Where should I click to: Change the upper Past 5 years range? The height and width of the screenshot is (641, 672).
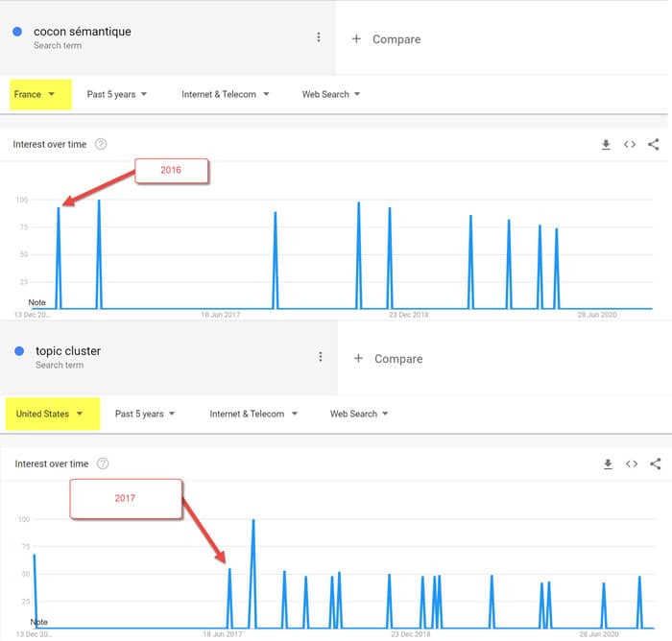click(117, 94)
